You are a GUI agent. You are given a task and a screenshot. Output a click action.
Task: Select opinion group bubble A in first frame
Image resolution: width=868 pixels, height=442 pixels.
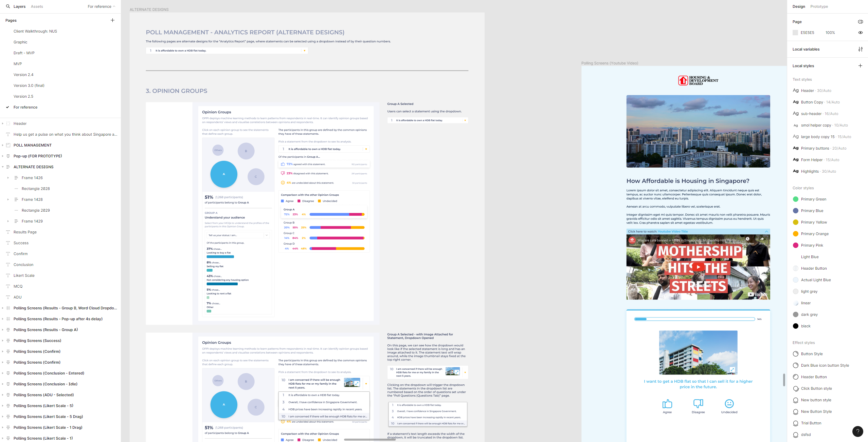(x=223, y=174)
